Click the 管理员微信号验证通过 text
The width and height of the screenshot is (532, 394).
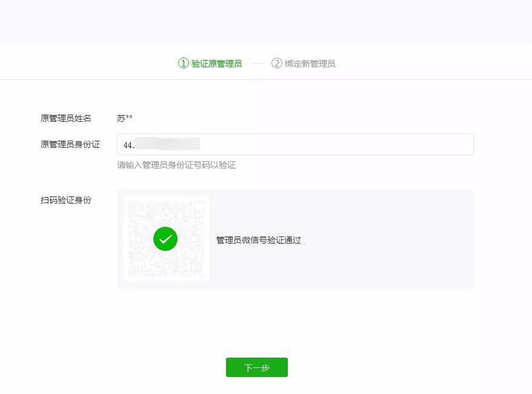coord(259,240)
